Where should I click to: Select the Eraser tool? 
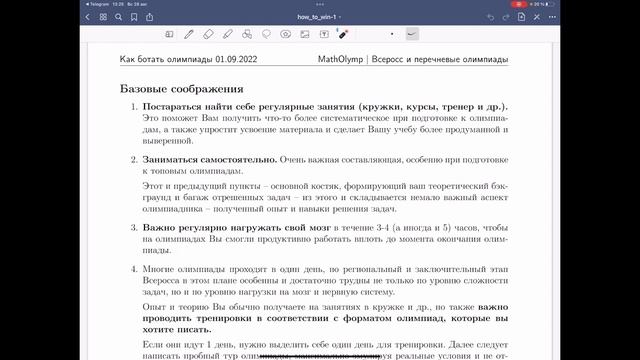(208, 34)
